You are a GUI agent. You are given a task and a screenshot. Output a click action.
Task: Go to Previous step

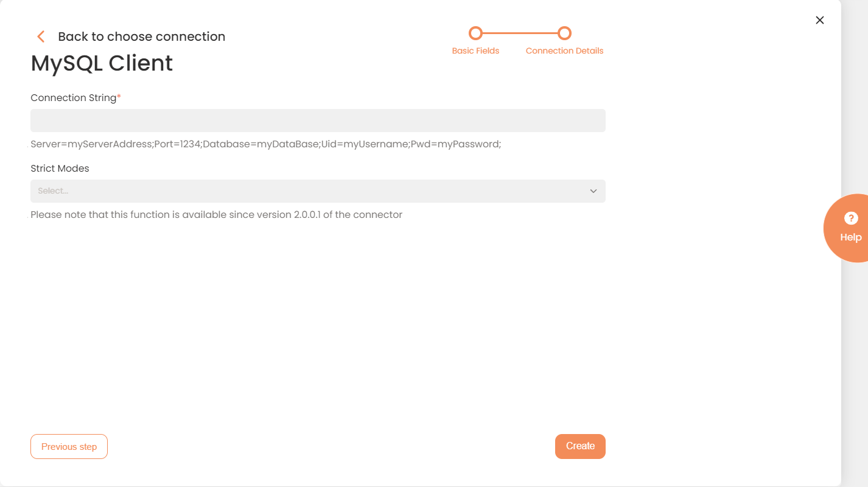click(69, 446)
